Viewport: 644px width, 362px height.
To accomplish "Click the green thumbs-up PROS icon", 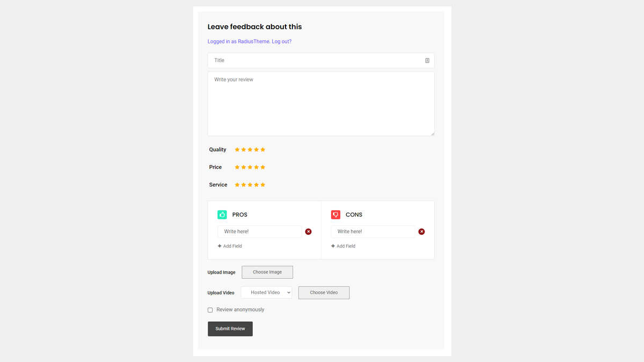I will point(222,215).
